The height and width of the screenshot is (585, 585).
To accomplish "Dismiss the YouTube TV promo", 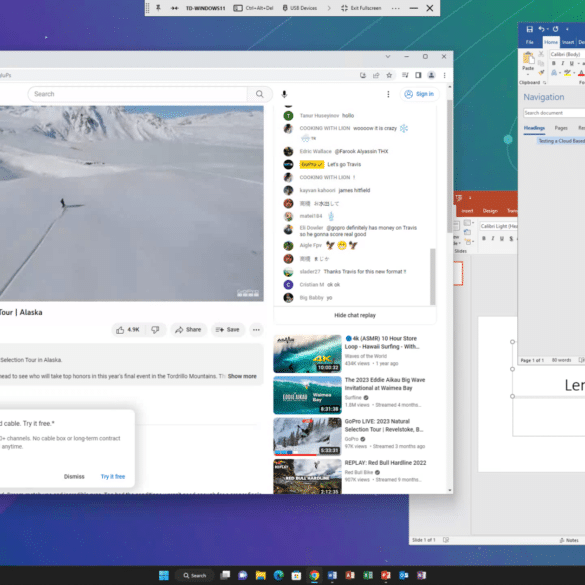I will (x=74, y=476).
